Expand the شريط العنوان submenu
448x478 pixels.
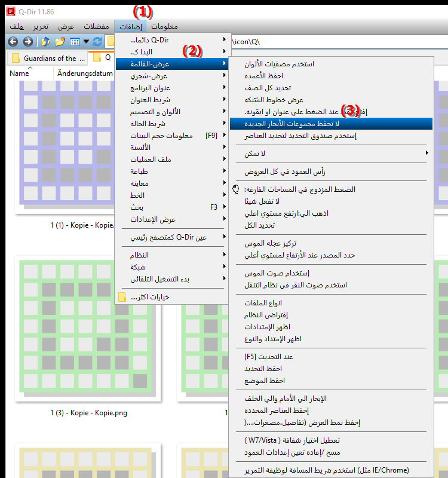(x=172, y=100)
